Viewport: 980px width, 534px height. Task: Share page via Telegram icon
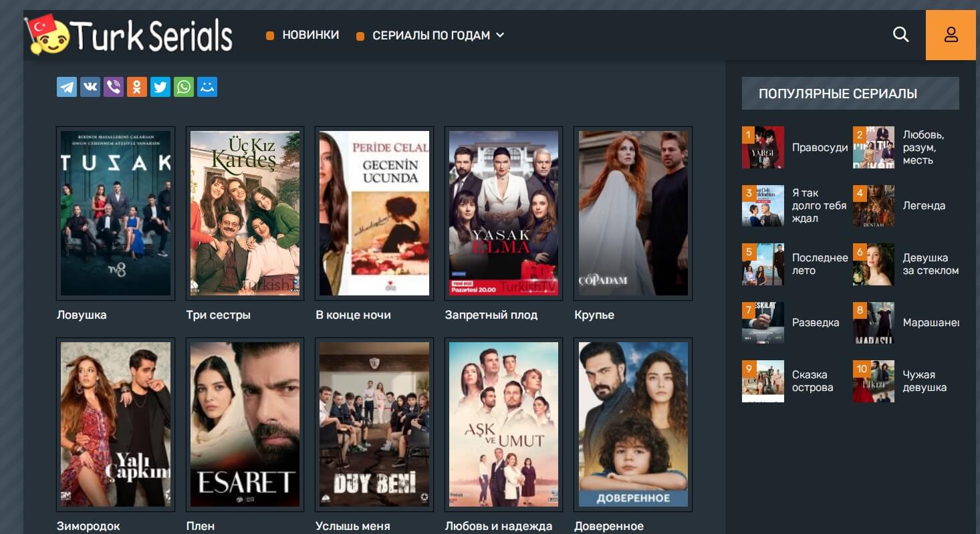coord(67,87)
